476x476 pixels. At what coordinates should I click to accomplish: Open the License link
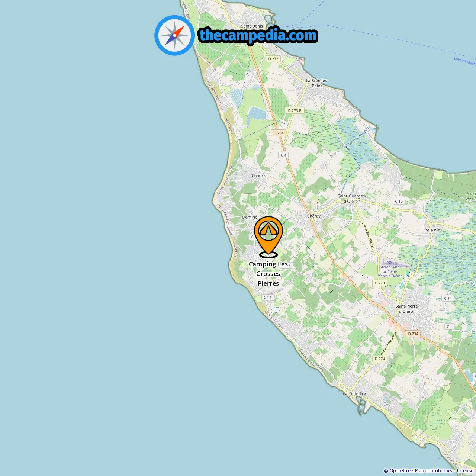click(465, 471)
